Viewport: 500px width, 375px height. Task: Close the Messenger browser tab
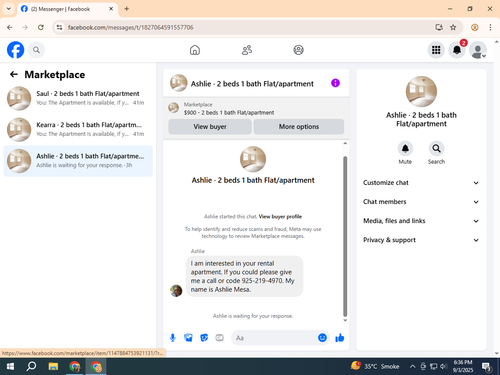click(111, 9)
